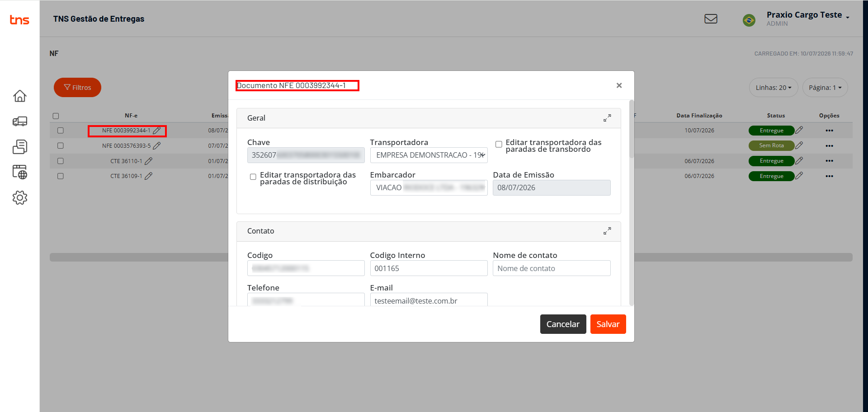
Task: Edit NFE 0003992344-1 via its pencil icon
Action: 157,131
